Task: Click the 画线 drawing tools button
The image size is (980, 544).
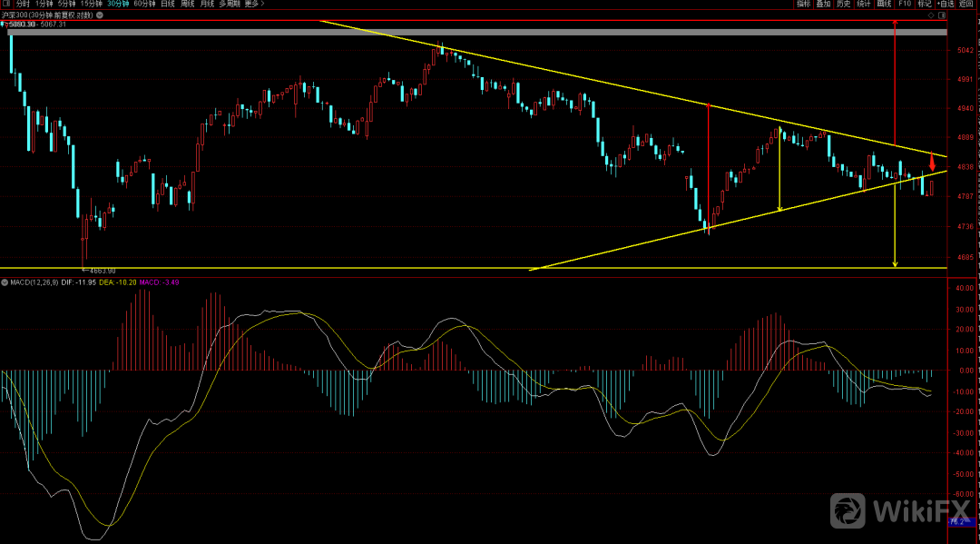Action: (885, 5)
